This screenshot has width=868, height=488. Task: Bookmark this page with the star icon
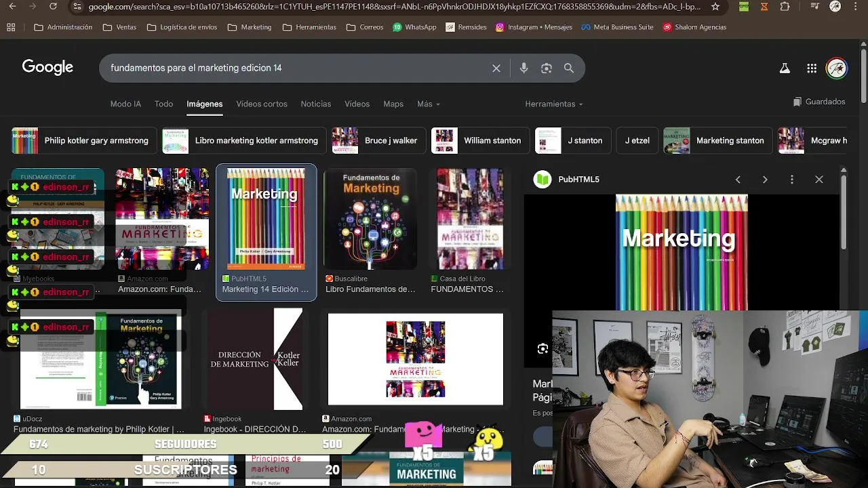pos(715,7)
